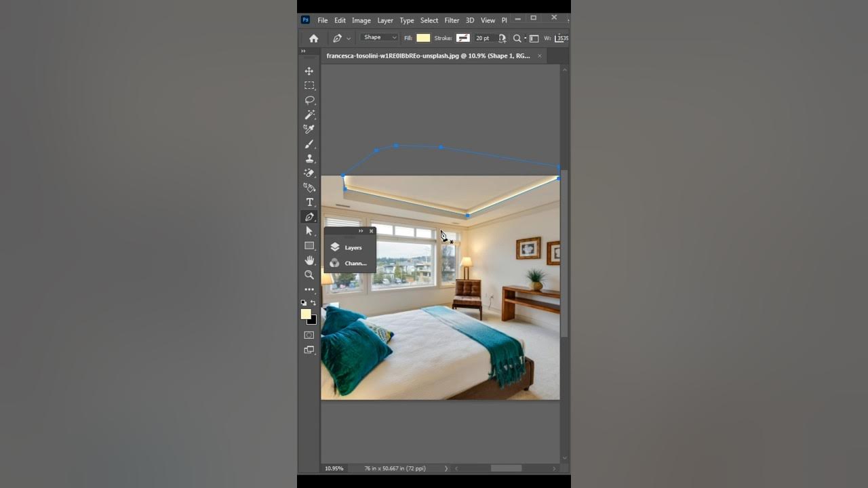
Task: Open the Pen tool preset picker arrow
Action: (x=349, y=39)
